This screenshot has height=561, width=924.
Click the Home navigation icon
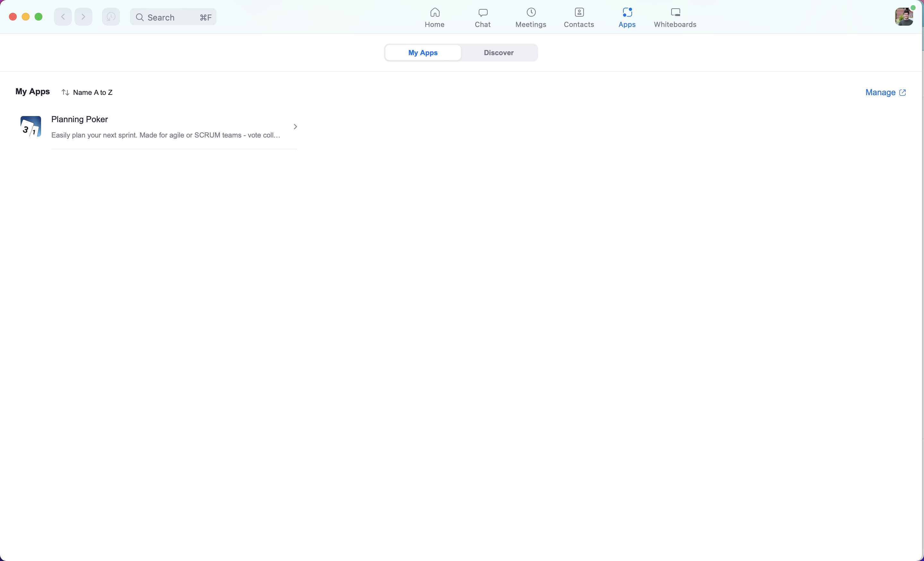point(434,12)
